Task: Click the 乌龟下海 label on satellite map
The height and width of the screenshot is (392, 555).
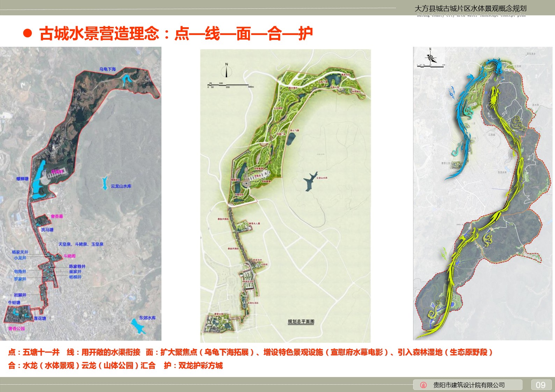Action: click(107, 69)
